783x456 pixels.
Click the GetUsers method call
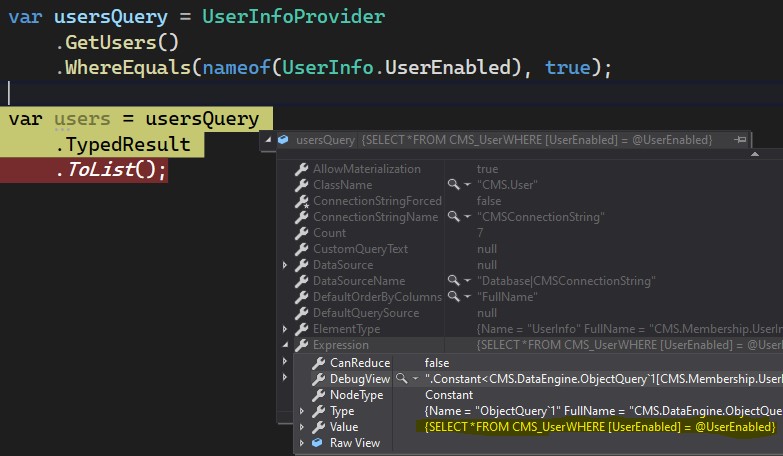(111, 42)
